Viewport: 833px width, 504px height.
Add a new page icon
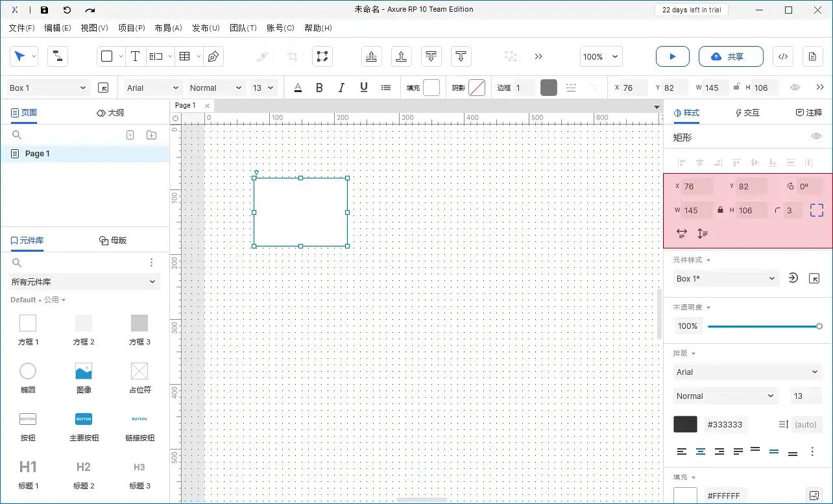(130, 135)
